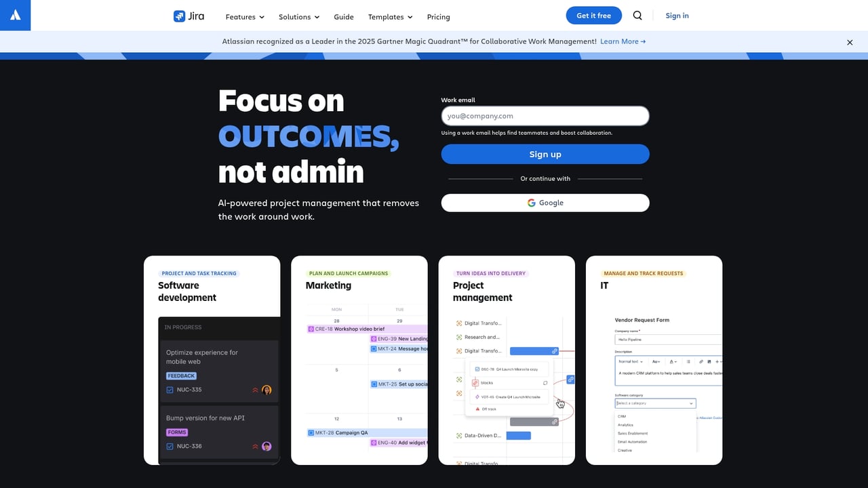Open the Solutions dropdown
Screen dimensions: 868x488
click(298, 17)
